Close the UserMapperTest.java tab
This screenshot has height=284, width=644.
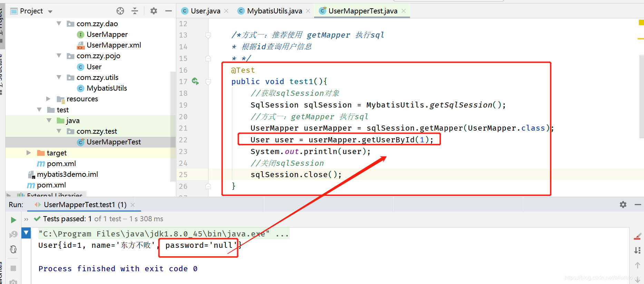tap(404, 11)
